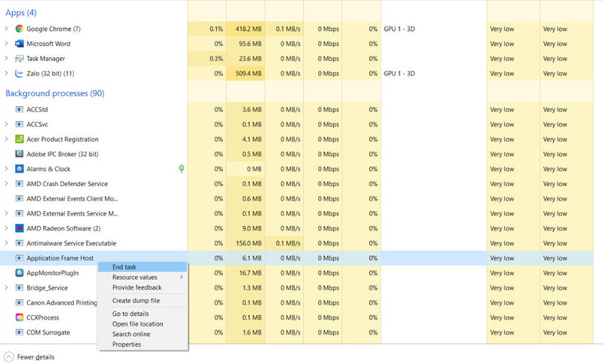This screenshot has height=364, width=603.
Task: Click the Task Manager process icon
Action: point(20,59)
